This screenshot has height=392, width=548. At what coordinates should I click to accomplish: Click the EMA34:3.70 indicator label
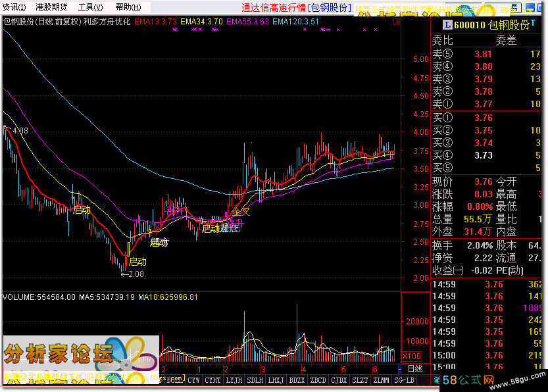[x=202, y=22]
